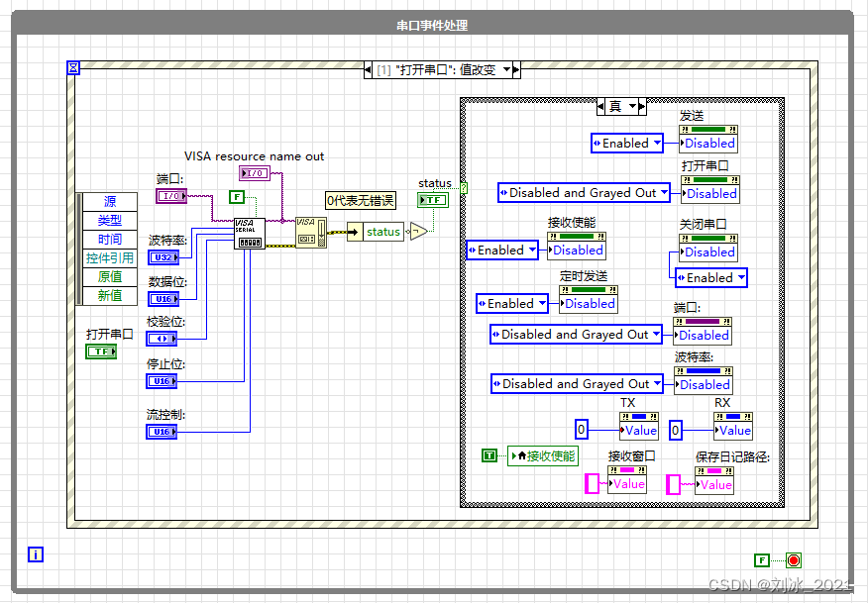Open the Enabled combo box under 关闭串口

(710, 278)
